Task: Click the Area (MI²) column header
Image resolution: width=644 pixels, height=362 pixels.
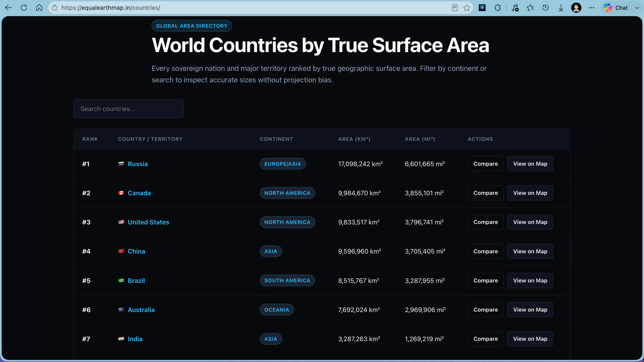Action: [420, 139]
